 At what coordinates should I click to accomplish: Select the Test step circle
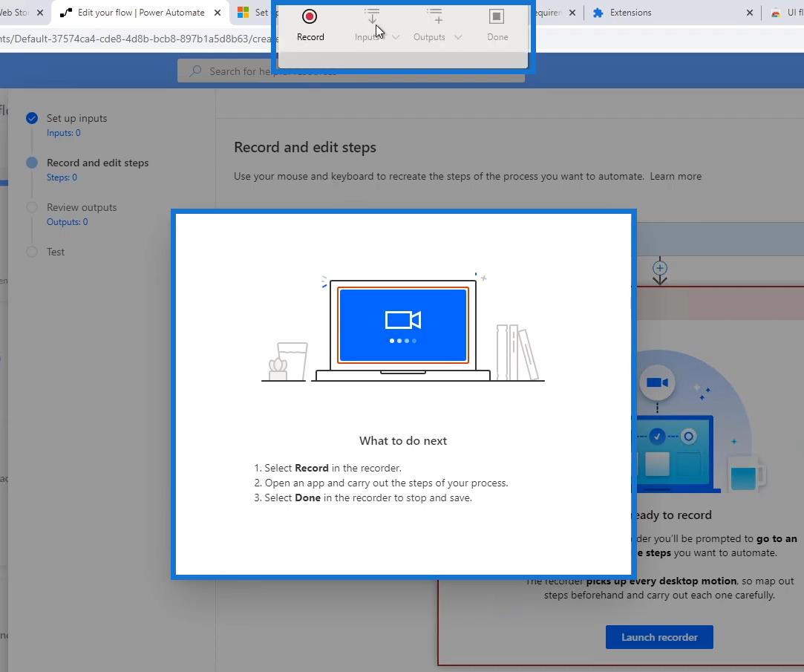[x=32, y=252]
